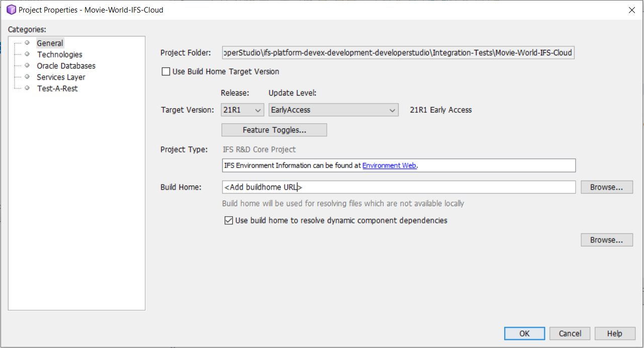Click the node icon beside Test-A-Rest
Image resolution: width=644 pixels, height=348 pixels.
[27, 88]
